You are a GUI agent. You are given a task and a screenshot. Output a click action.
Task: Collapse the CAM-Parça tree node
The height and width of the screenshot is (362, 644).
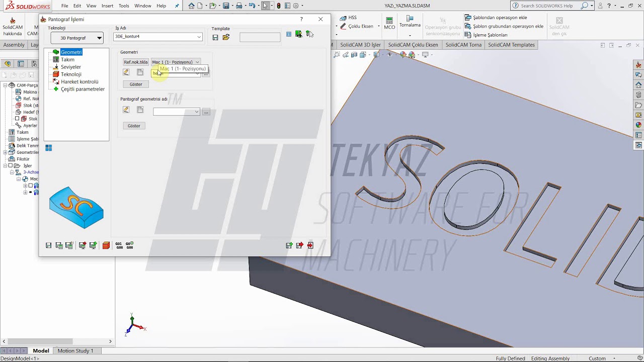click(5, 85)
